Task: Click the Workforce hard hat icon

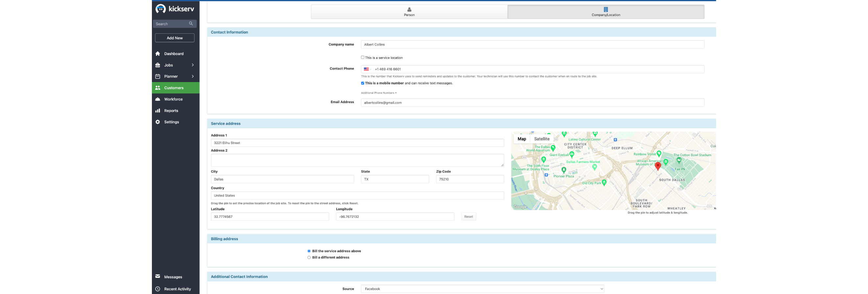Action: point(158,99)
